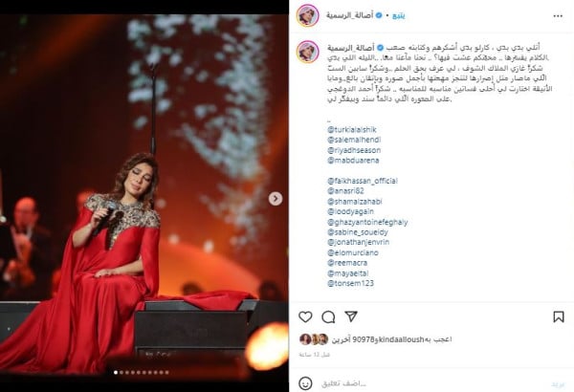Viewport: 574px width, 392px height.
Task: Open the @turkialalshik mention
Action: (x=352, y=130)
